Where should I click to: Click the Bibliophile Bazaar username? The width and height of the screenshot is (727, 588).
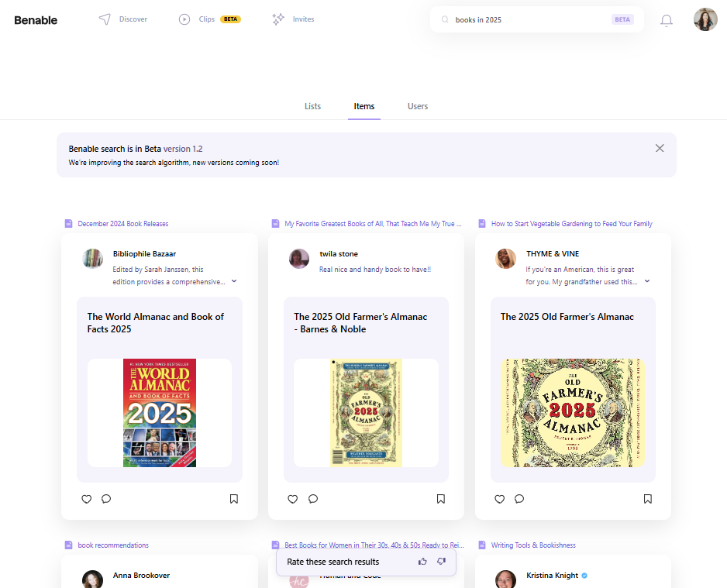[x=144, y=254]
